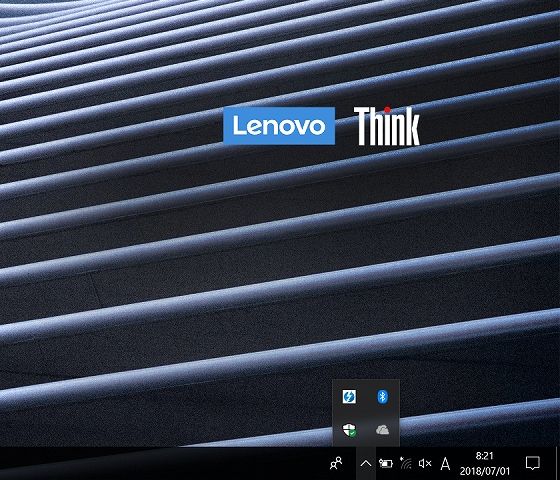The height and width of the screenshot is (480, 560).
Task: Open the Thunderbolt tray icon
Action: point(349,396)
